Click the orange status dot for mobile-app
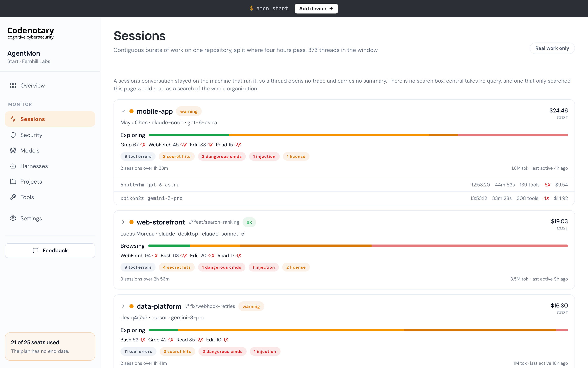 131,111
